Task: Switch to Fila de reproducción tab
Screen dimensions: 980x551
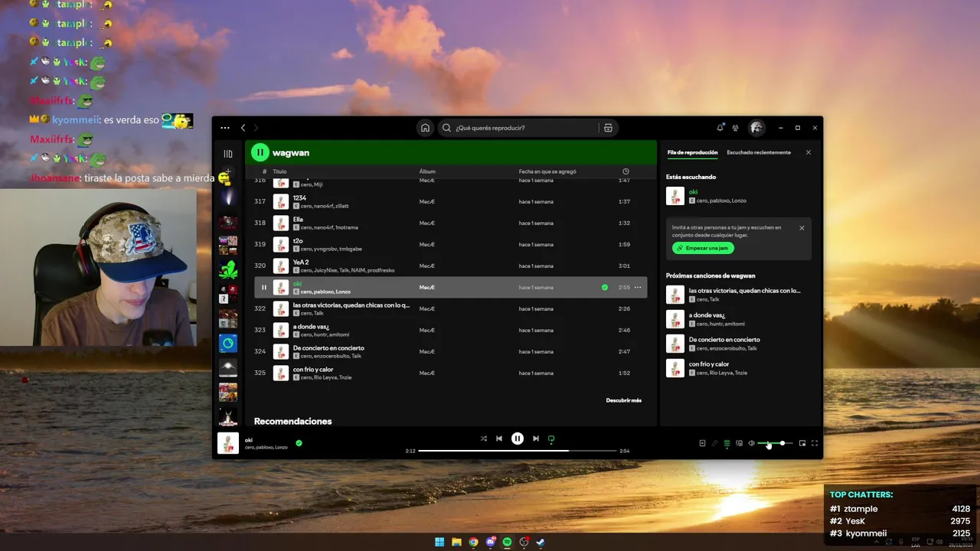Action: click(692, 152)
